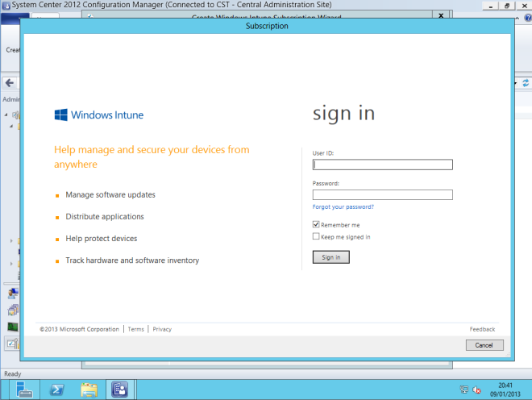The height and width of the screenshot is (400, 532).
Task: Launch Windows PowerShell from the taskbar
Action: pos(57,389)
